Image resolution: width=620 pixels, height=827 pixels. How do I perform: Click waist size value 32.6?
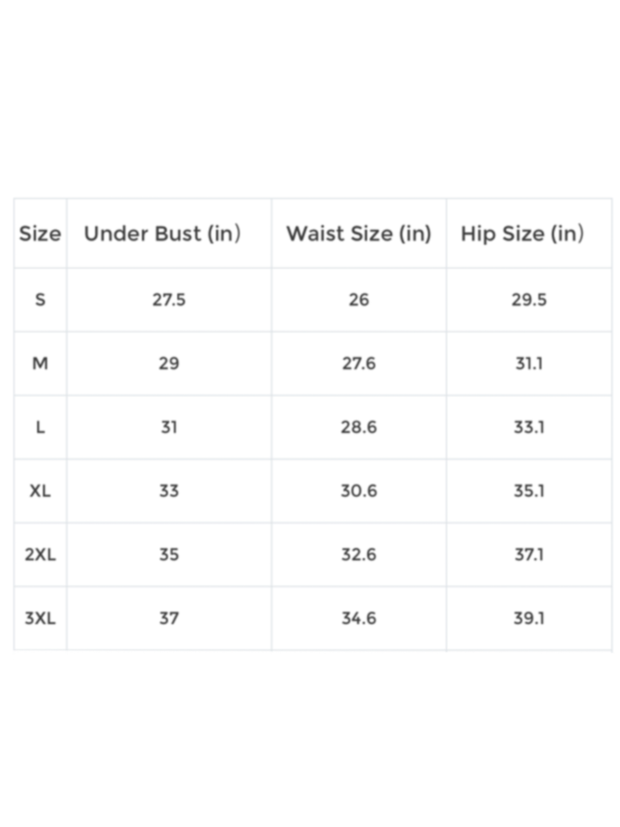(359, 555)
